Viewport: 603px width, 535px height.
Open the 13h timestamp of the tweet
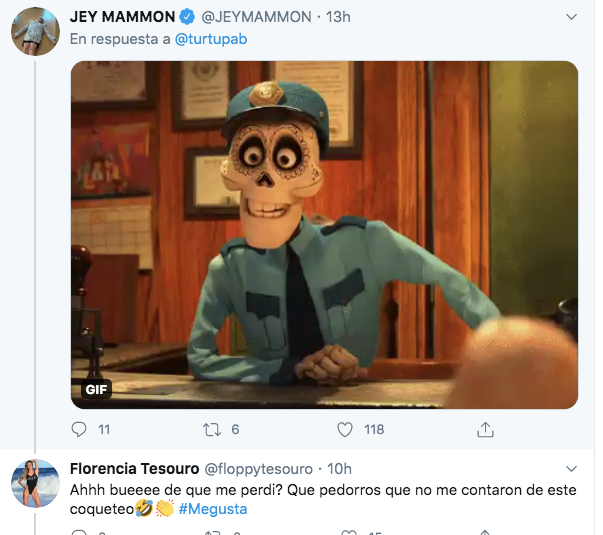click(x=338, y=17)
